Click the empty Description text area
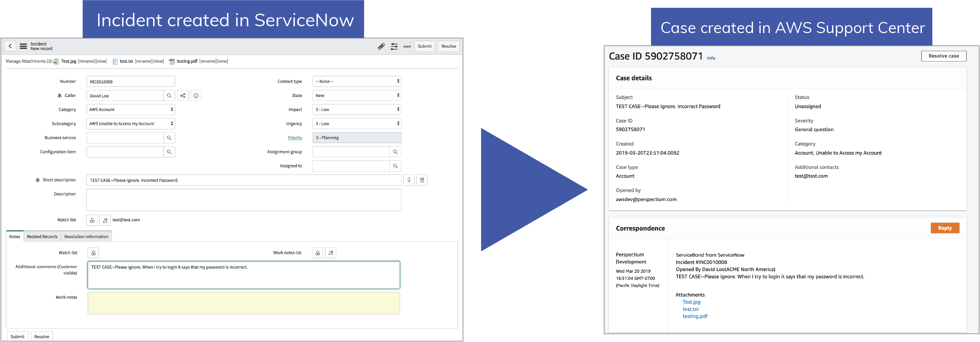 244,200
